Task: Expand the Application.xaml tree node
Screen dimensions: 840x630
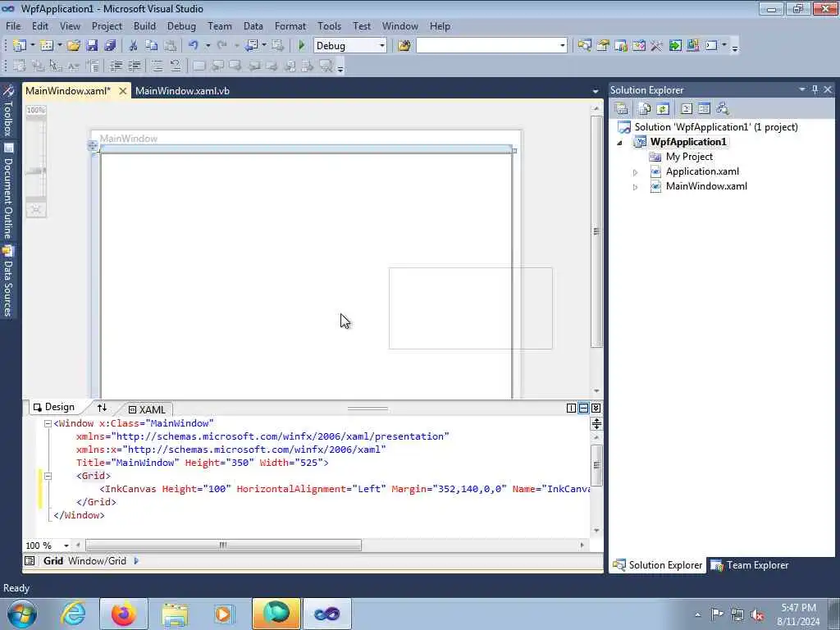Action: 636,172
